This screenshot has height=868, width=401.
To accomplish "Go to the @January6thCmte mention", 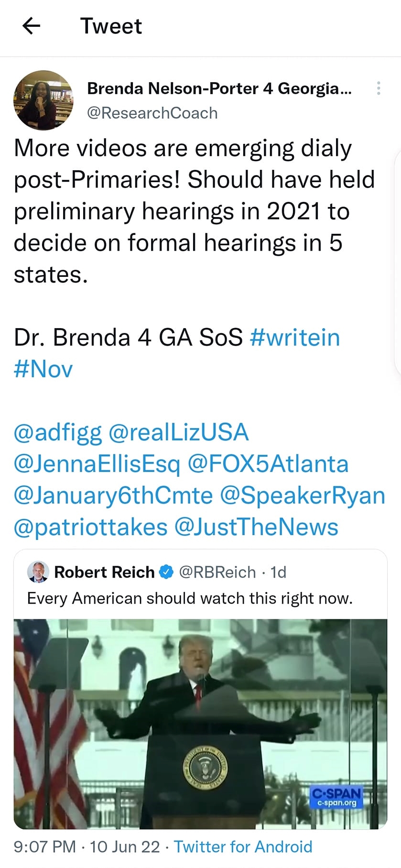I will pyautogui.click(x=113, y=496).
